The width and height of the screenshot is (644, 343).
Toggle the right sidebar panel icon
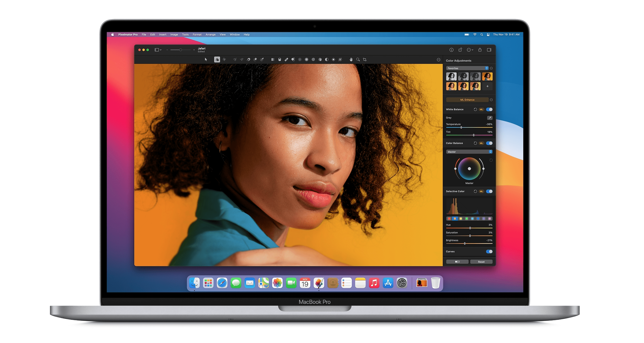[x=489, y=50]
